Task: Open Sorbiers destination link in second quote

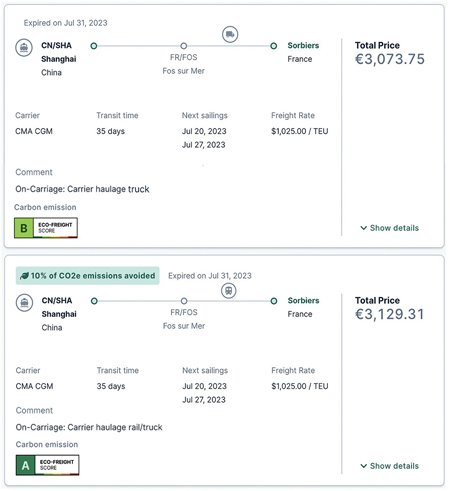Action: (303, 300)
